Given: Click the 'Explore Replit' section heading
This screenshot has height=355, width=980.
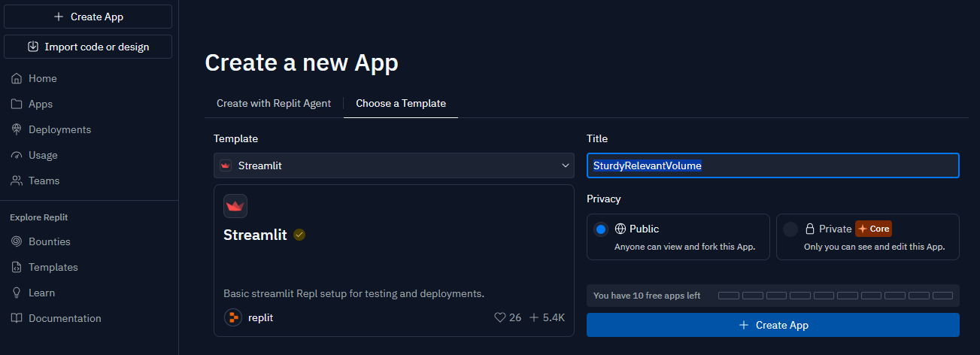Looking at the screenshot, I should tap(39, 217).
